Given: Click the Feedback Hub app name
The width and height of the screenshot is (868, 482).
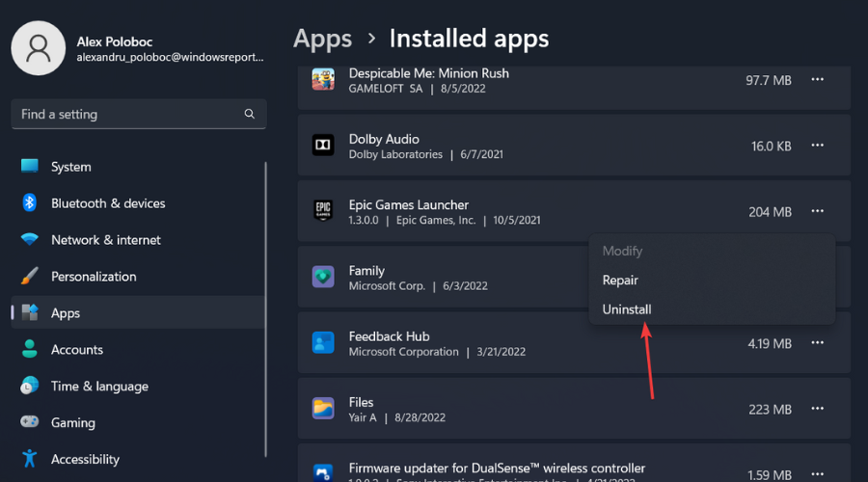Looking at the screenshot, I should click(x=389, y=336).
